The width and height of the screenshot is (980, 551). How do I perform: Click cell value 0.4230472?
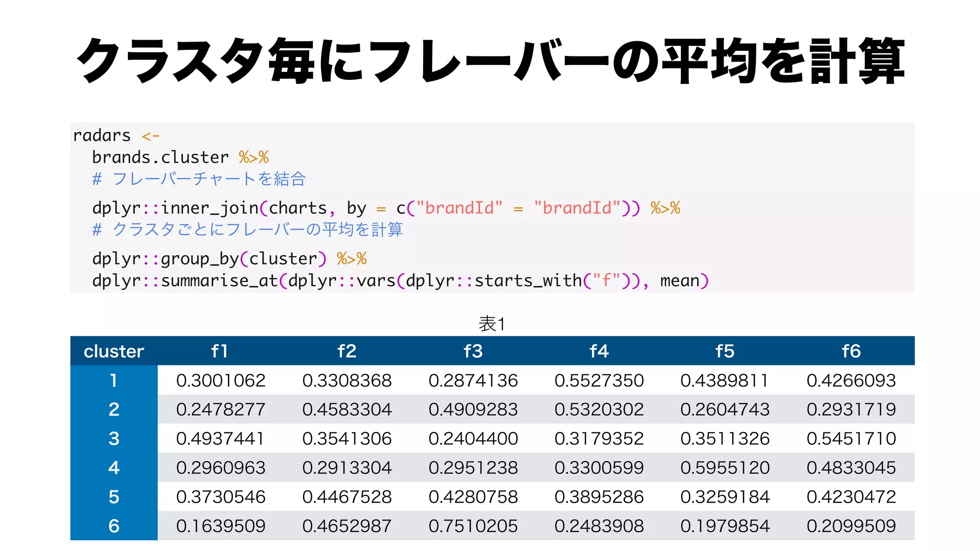tap(851, 497)
